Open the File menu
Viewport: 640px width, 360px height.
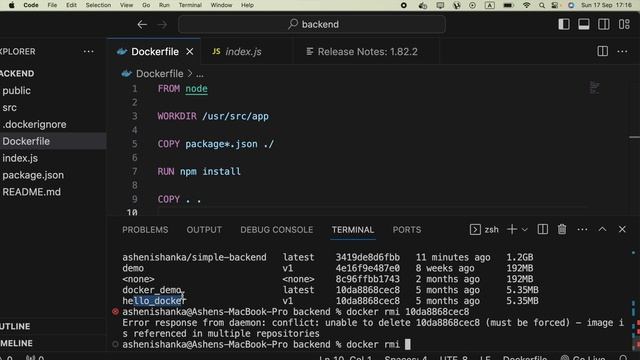point(52,5)
